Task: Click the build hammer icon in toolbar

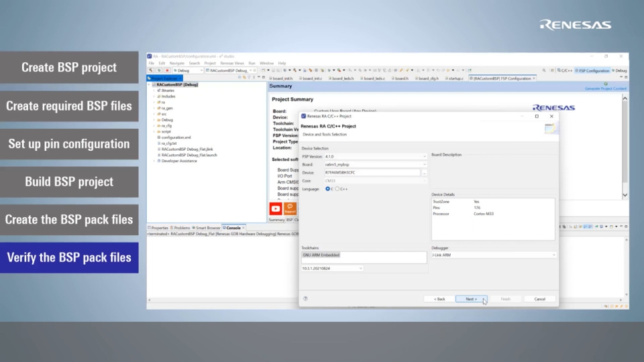Action: 151,70
